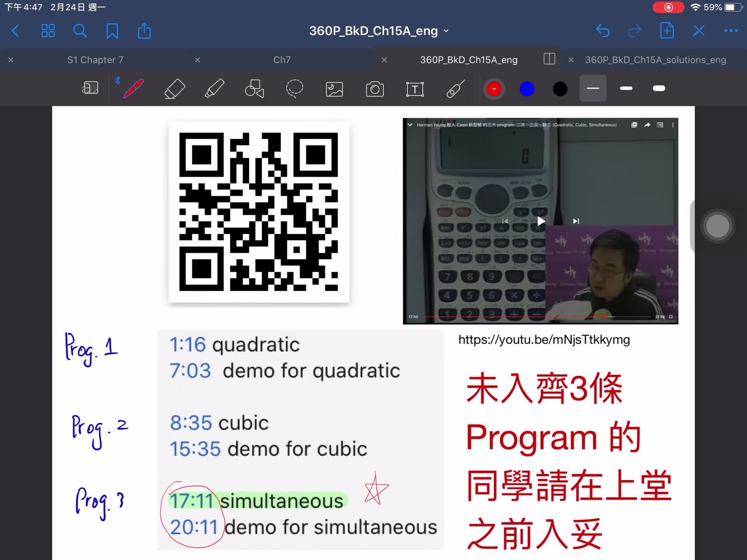
Task: Open the Shapes tool
Action: point(254,89)
